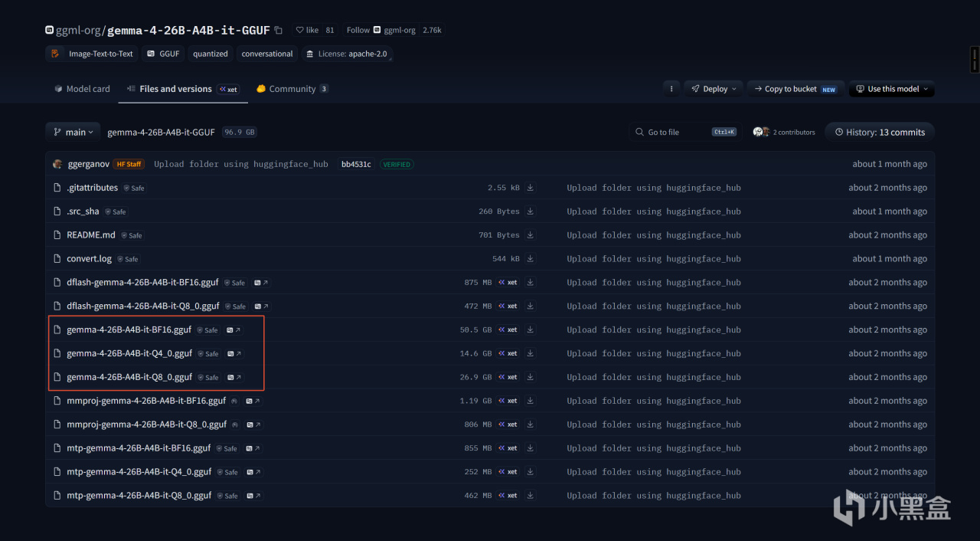Viewport: 980px width, 541px height.
Task: View the 2 contributors list
Action: (x=784, y=132)
